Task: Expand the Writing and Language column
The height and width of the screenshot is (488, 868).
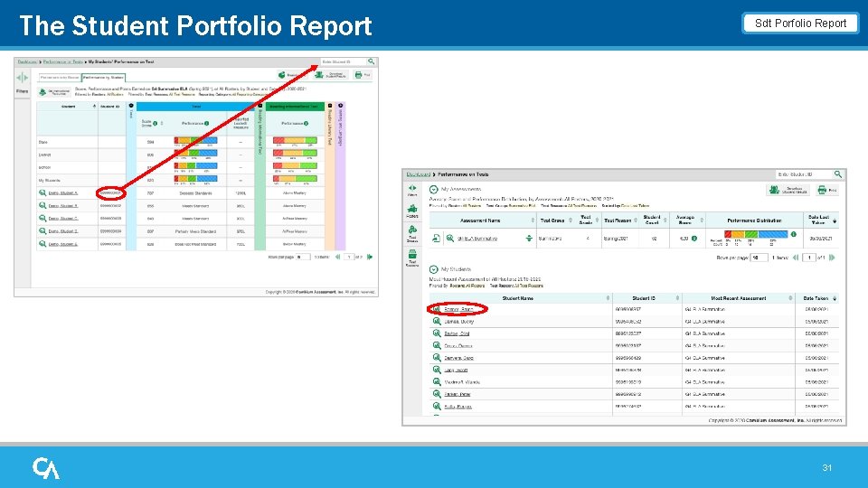Action: point(341,106)
